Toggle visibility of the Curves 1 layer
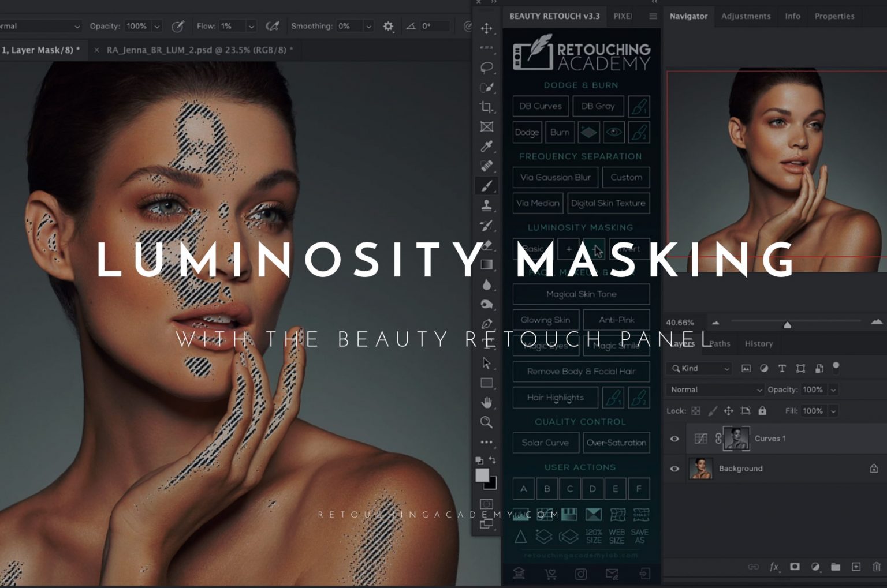The width and height of the screenshot is (887, 588). click(674, 439)
